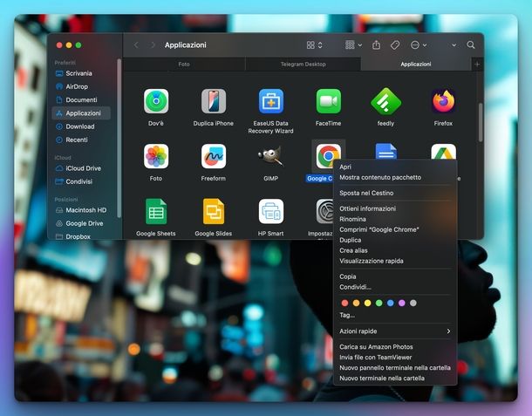Image resolution: width=532 pixels, height=416 pixels.
Task: Open Documenti in the sidebar
Action: point(81,99)
